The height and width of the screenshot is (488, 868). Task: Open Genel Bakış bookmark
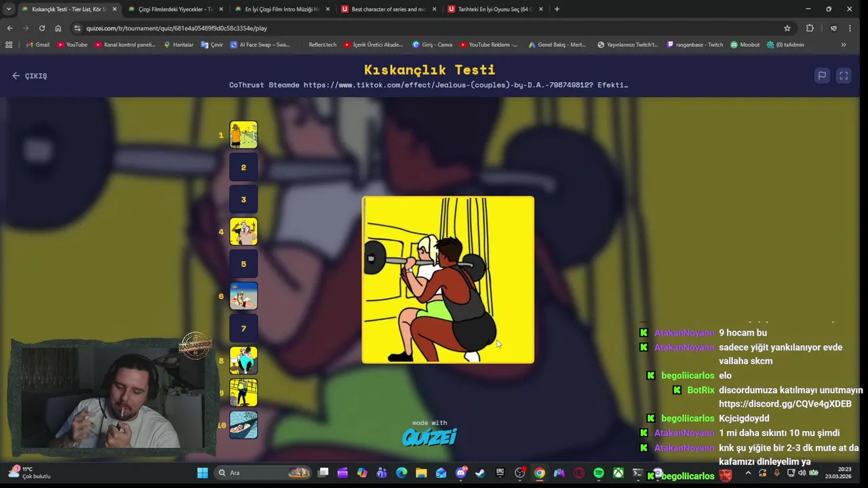point(557,45)
